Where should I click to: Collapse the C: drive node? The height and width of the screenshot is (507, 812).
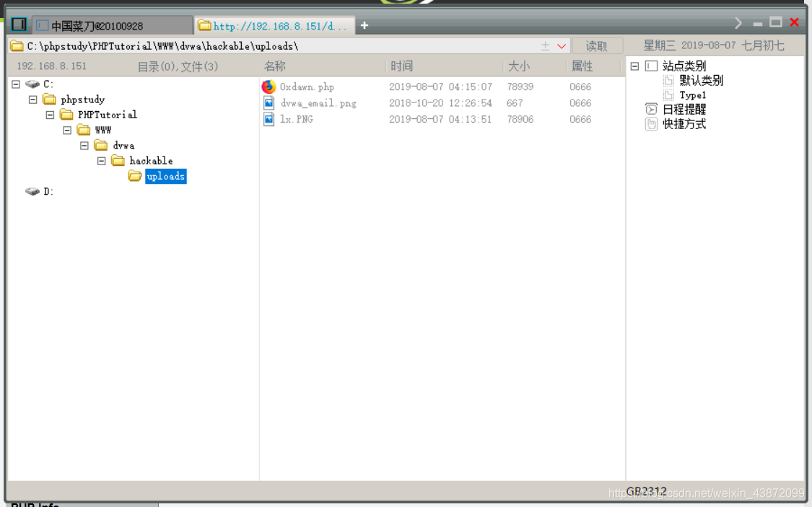pyautogui.click(x=16, y=84)
